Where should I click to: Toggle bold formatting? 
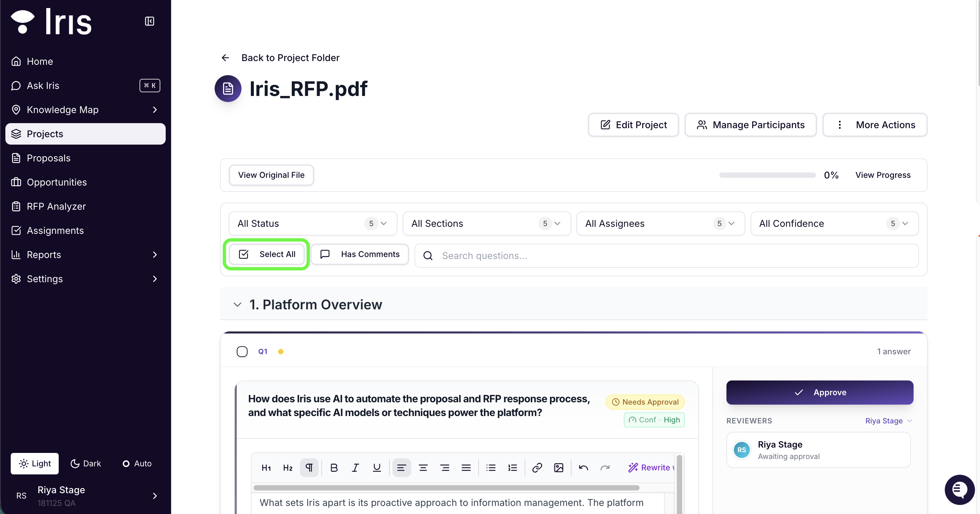pyautogui.click(x=334, y=468)
